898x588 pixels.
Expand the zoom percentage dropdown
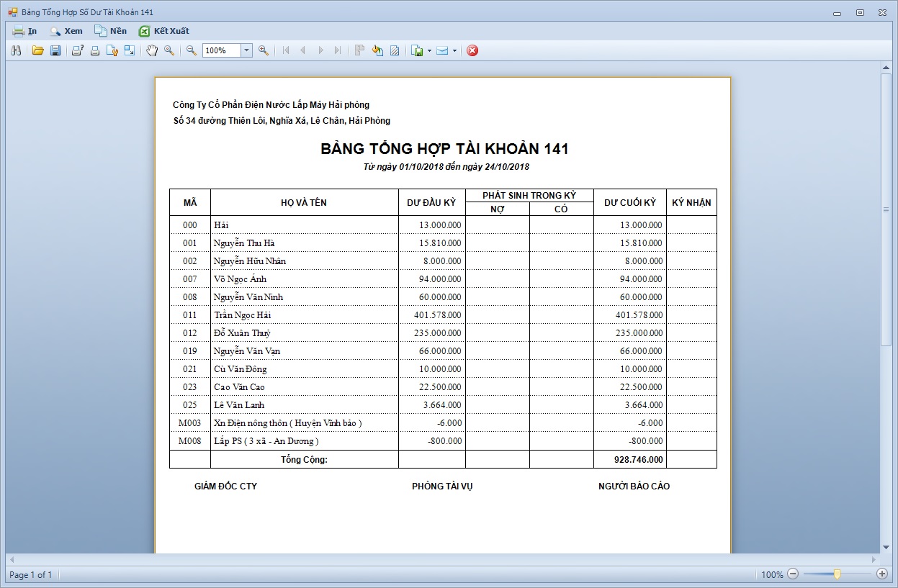coord(246,50)
